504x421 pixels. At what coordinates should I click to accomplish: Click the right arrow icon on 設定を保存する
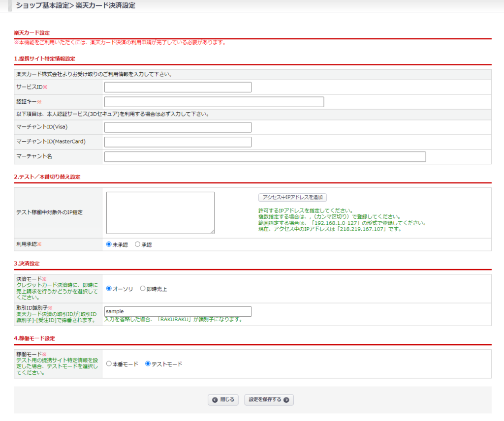[286, 400]
